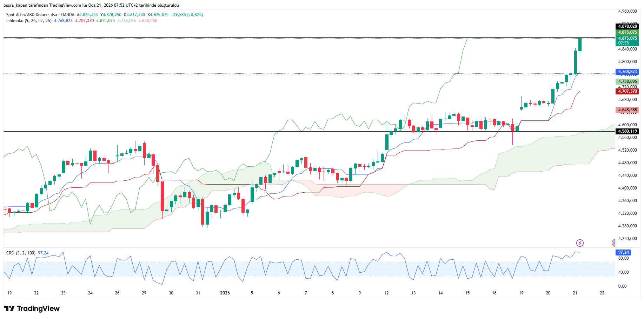The height and width of the screenshot is (319, 644).
Task: Click the date 12 on the time axis
Action: pos(386,293)
